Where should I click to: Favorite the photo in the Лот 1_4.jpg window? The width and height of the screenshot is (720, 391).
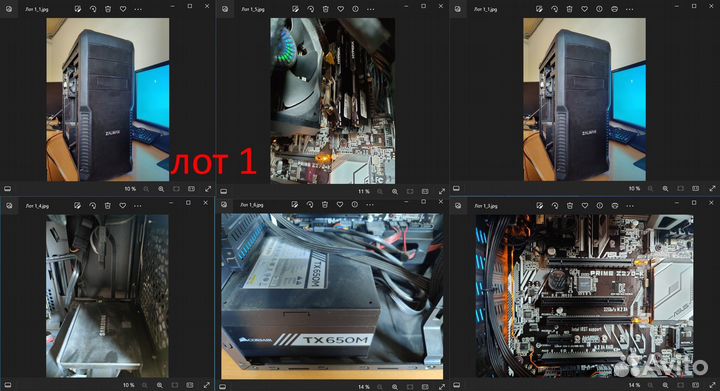[123, 206]
